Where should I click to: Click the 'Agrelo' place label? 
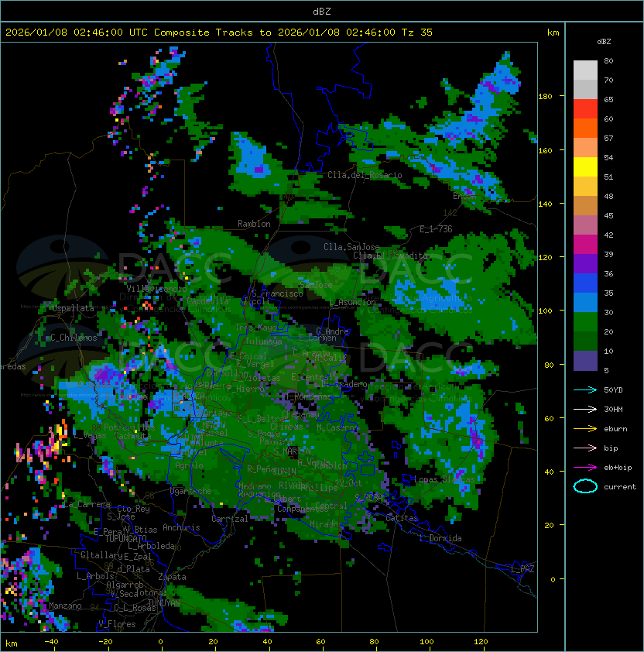tap(189, 465)
